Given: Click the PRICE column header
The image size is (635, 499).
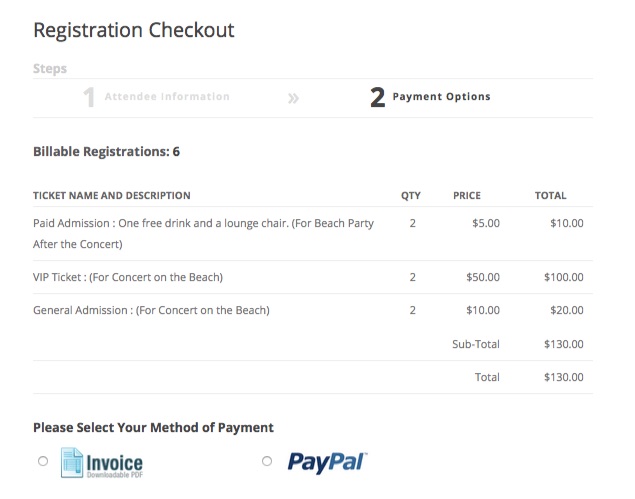Looking at the screenshot, I should point(467,196).
